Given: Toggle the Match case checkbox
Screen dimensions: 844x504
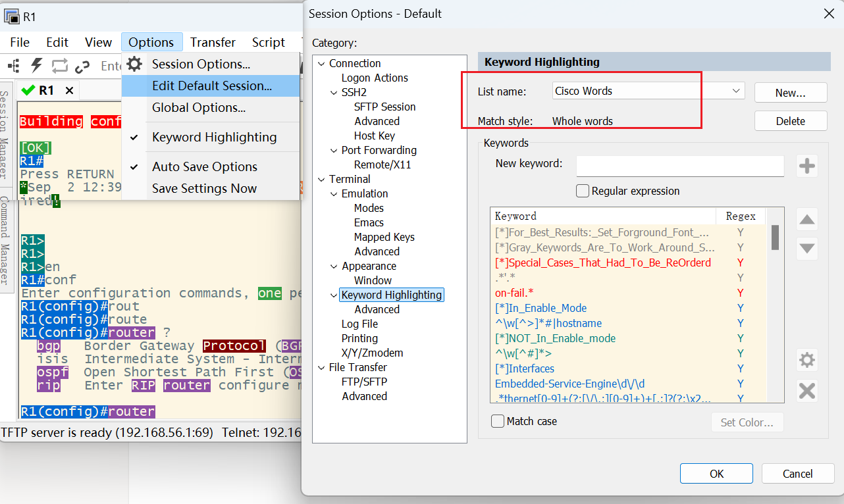Looking at the screenshot, I should [498, 421].
